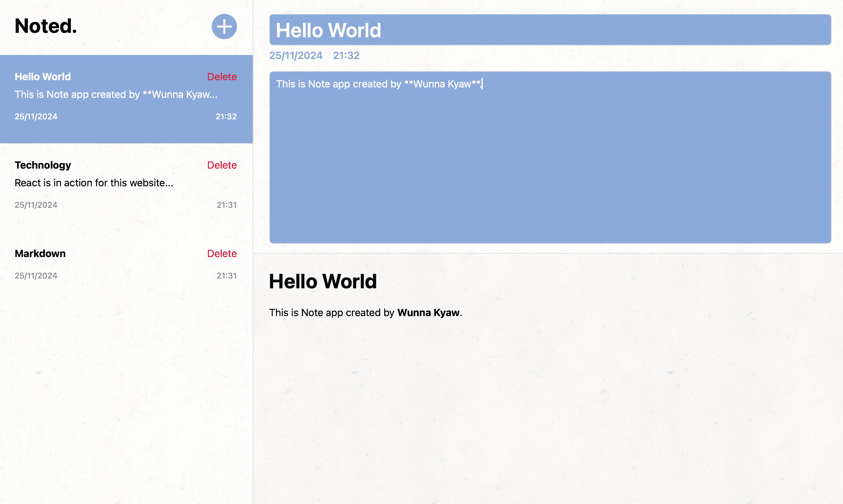This screenshot has height=504, width=843.
Task: Delete the Hello World note
Action: point(221,77)
